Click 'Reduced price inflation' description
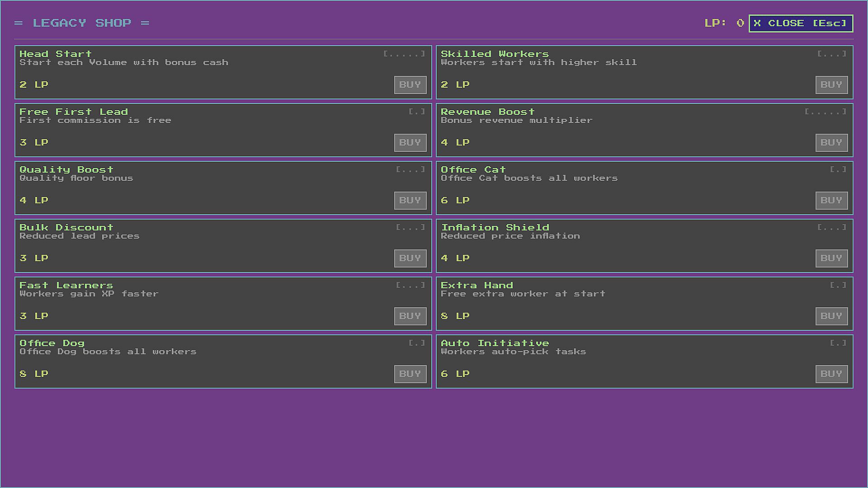Image resolution: width=868 pixels, height=488 pixels. coord(510,236)
